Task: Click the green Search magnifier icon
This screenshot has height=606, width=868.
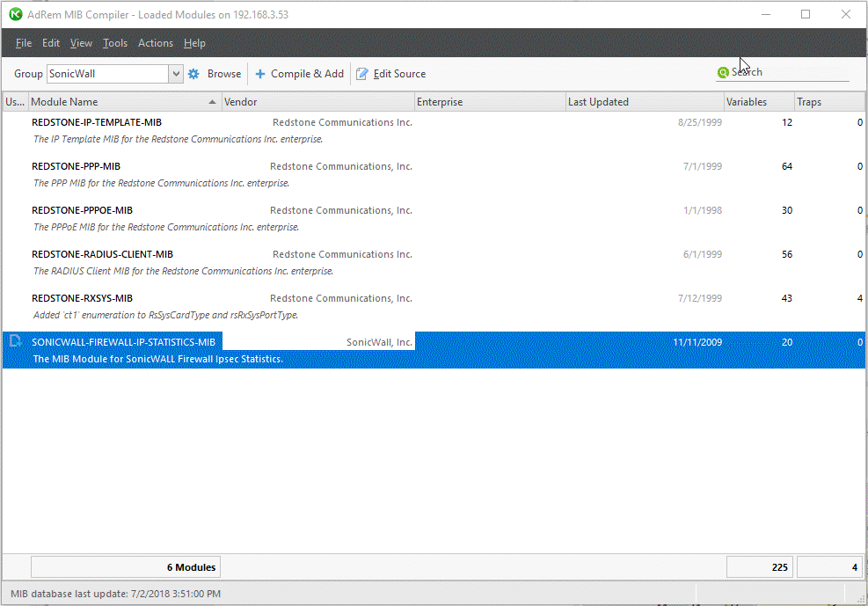Action: pyautogui.click(x=723, y=72)
